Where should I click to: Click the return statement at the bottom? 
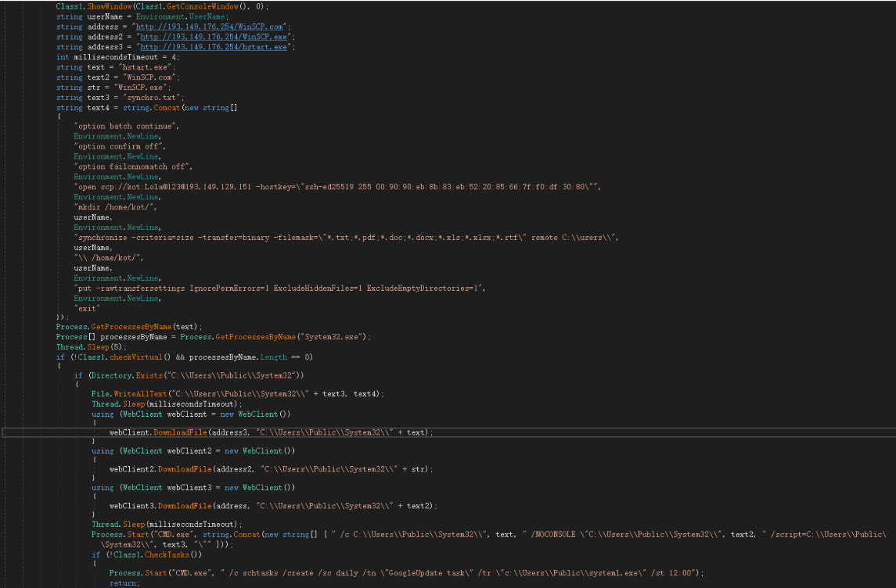click(124, 583)
